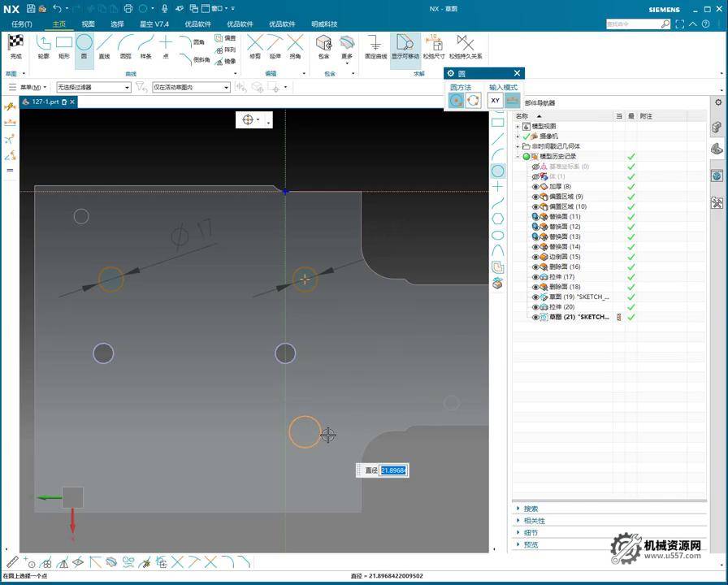Viewport: 728px width, 585px height.
Task: Expand the 模型视图 tree node
Action: click(518, 127)
